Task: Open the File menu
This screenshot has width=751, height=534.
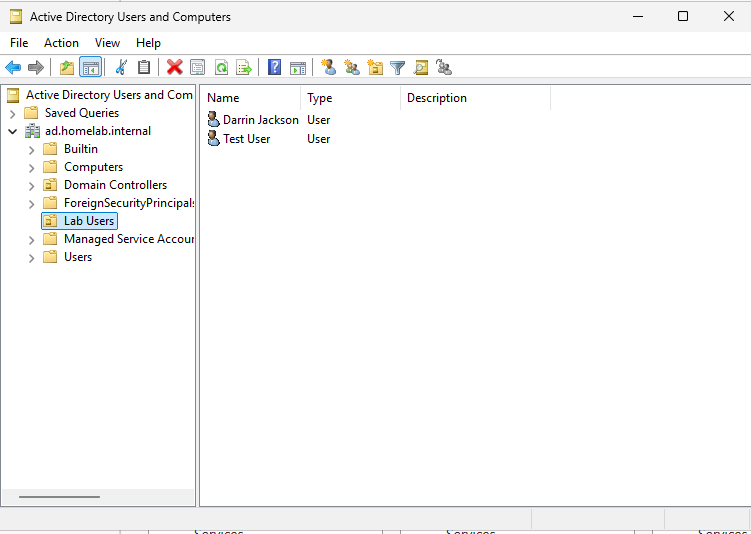Action: pos(19,43)
